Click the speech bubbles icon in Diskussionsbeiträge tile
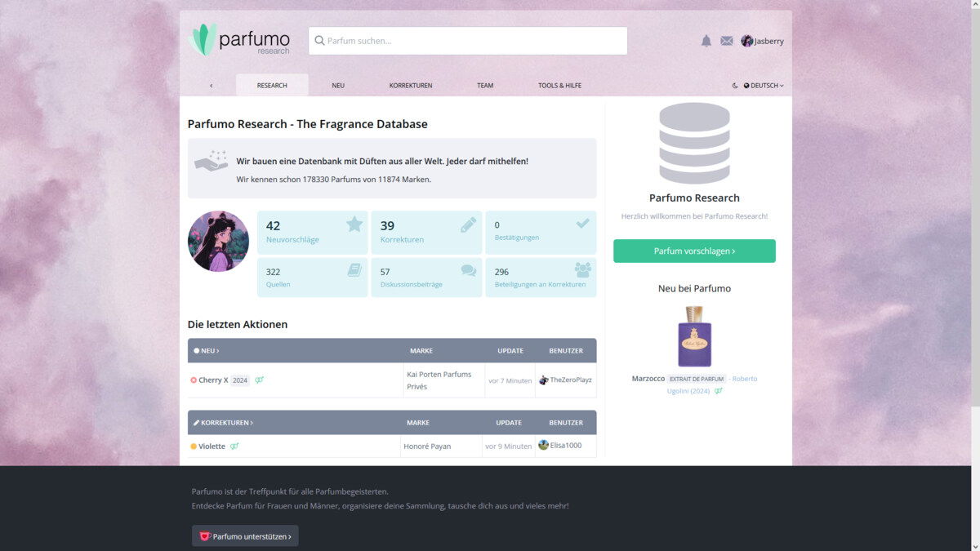This screenshot has height=551, width=980. 468,270
